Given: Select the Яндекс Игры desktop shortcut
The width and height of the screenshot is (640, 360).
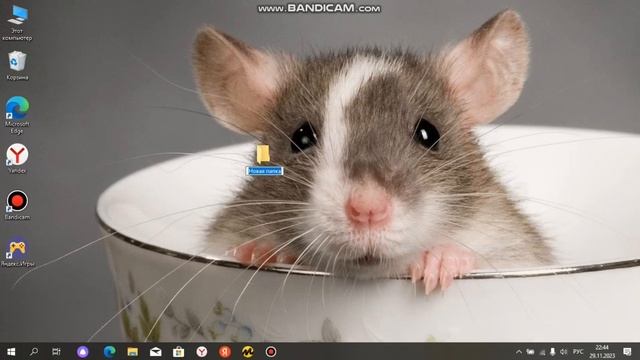Looking at the screenshot, I should 17,251.
